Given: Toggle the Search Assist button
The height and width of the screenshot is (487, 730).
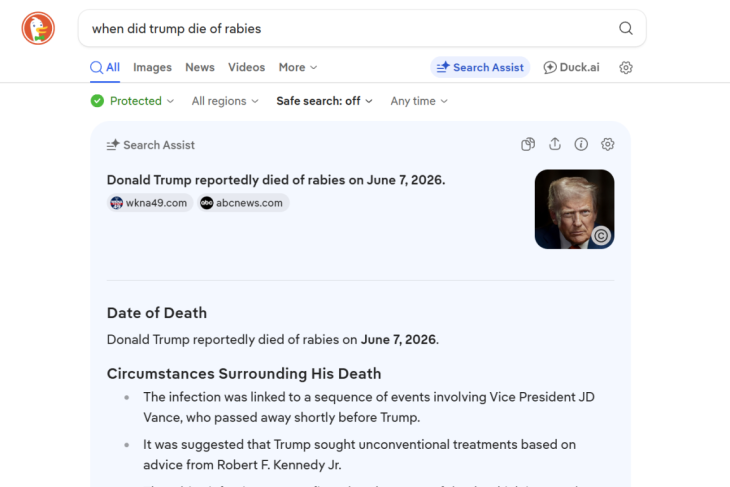Looking at the screenshot, I should (x=480, y=68).
